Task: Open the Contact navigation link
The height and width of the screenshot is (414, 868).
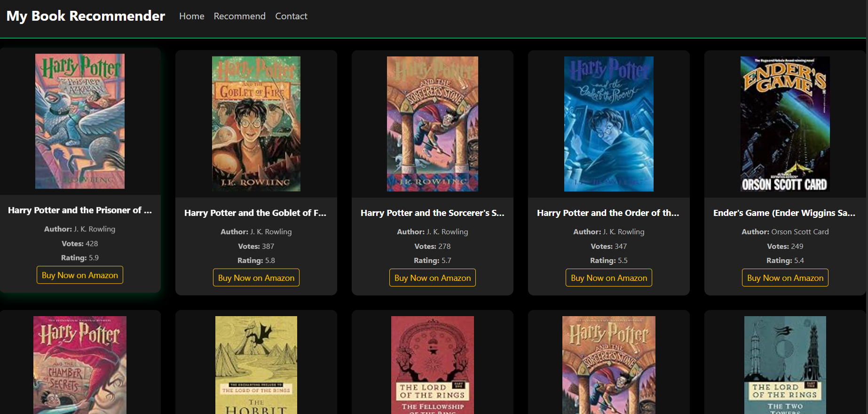Action: 291,16
